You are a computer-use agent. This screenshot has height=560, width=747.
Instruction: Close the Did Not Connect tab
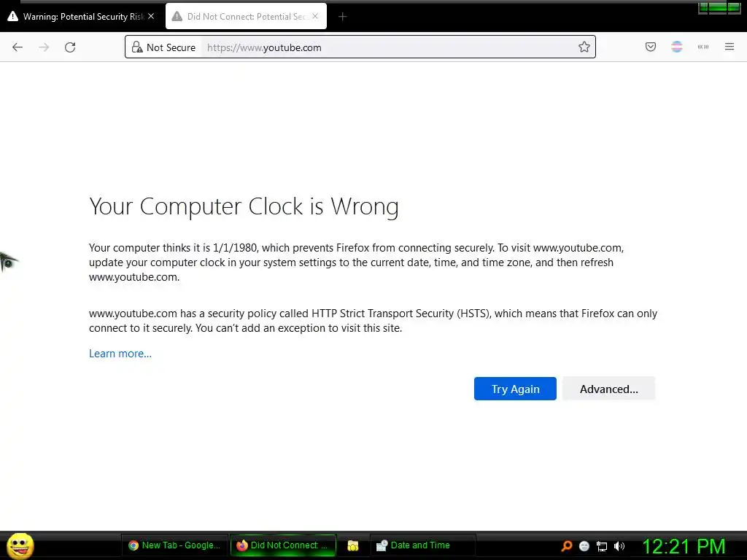click(x=315, y=16)
